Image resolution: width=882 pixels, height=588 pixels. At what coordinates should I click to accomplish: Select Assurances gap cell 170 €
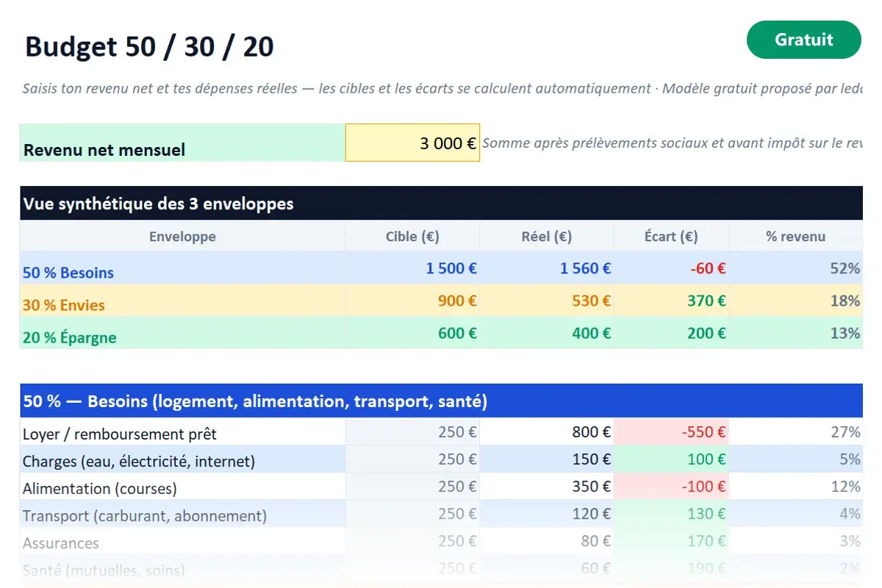pyautogui.click(x=671, y=541)
